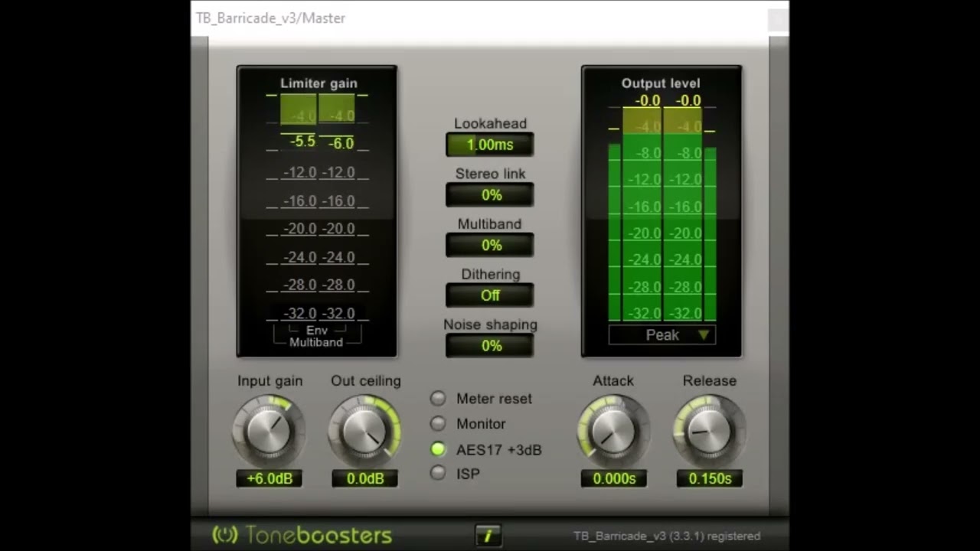Close the plugin window
The height and width of the screenshot is (551, 980).
(778, 21)
